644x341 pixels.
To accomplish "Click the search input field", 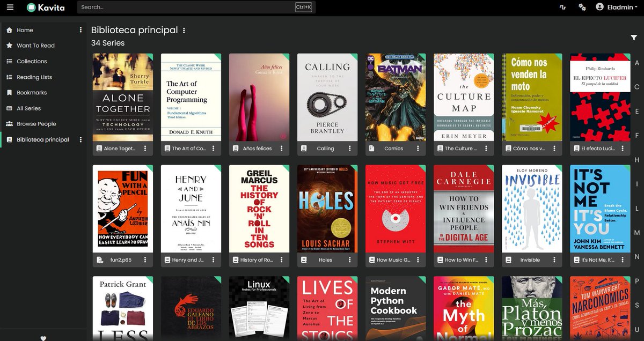I will tap(196, 7).
